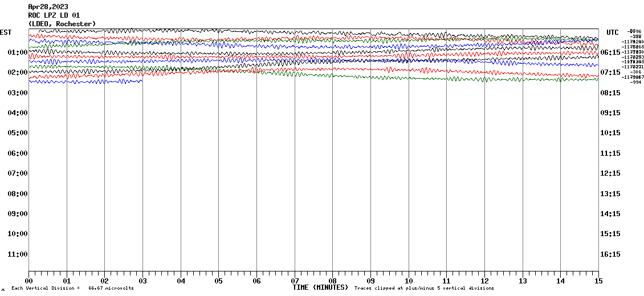Click the (LDEO, Rochester) network label
The width and height of the screenshot is (644, 296).
(62, 23)
